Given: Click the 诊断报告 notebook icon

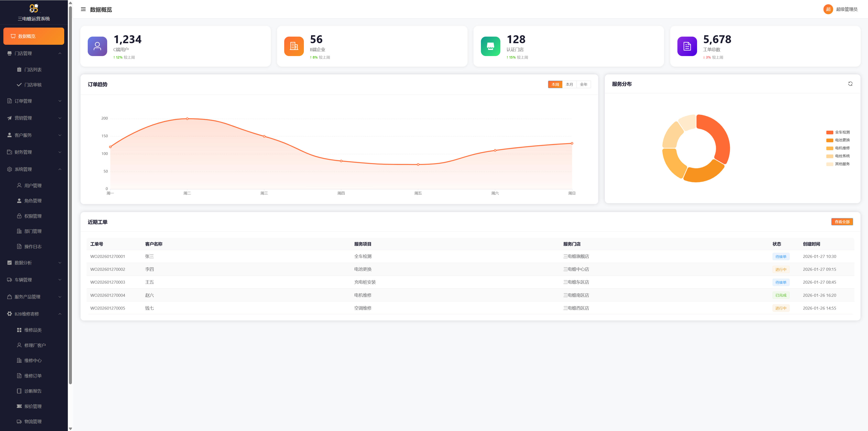Looking at the screenshot, I should 19,391.
